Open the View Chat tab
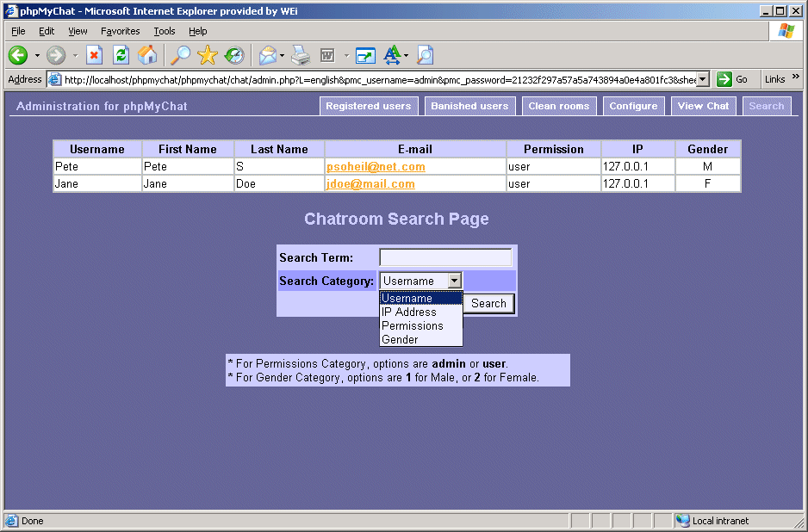This screenshot has height=532, width=808. pyautogui.click(x=704, y=106)
